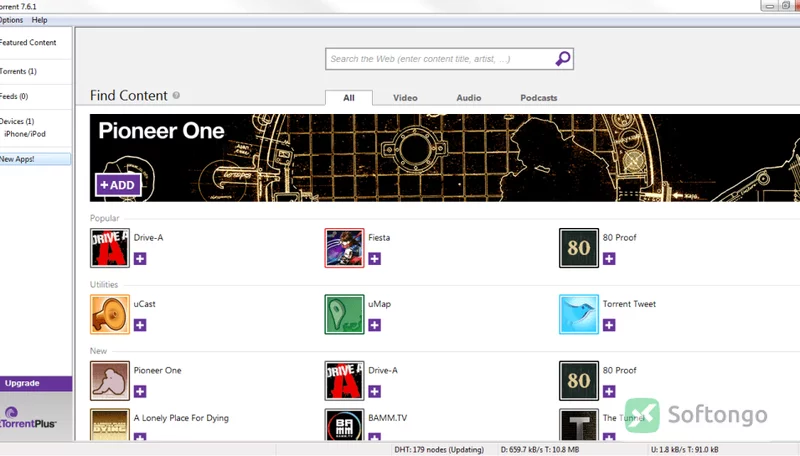
Task: Click the TorrentPlus logo in sidebar
Action: click(x=28, y=418)
